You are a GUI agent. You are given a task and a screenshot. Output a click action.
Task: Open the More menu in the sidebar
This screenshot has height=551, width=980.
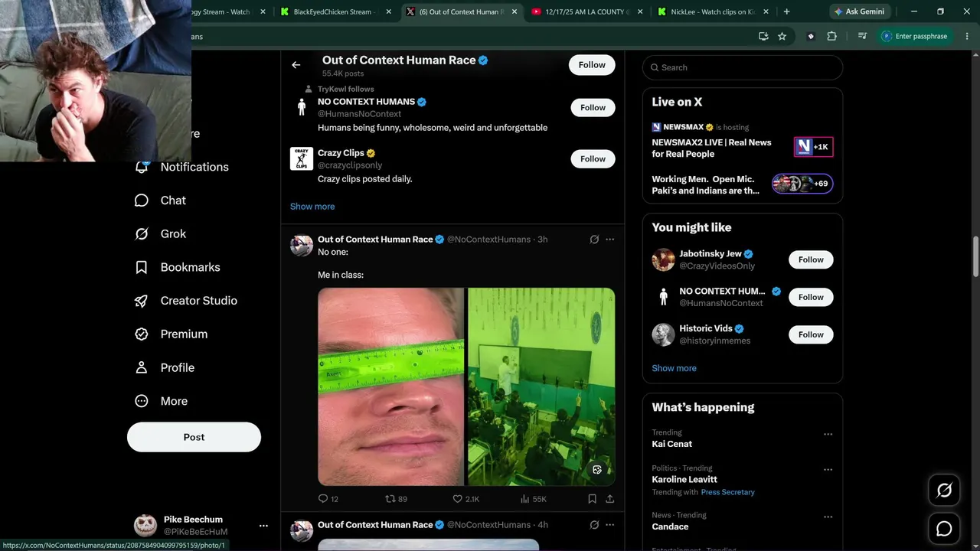(x=162, y=401)
